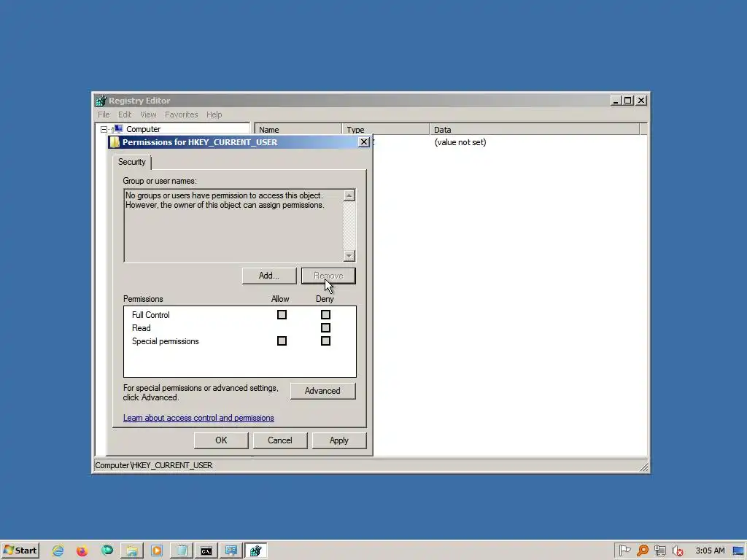Viewport: 747px width, 560px height.
Task: Collapse the Computer tree node
Action: pos(104,129)
